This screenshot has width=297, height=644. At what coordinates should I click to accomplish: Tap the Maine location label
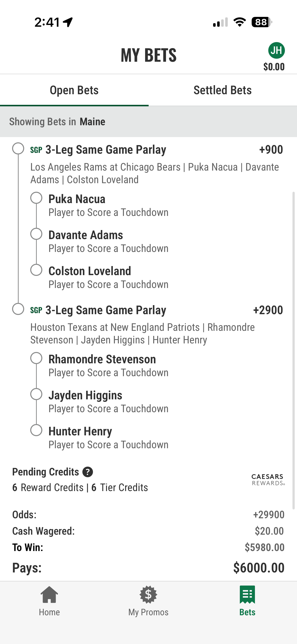(92, 122)
